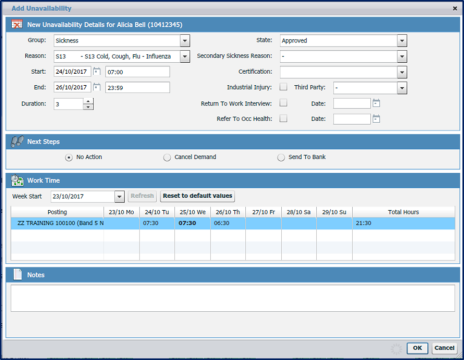464x360 pixels.
Task: Expand the Third Party dropdown
Action: pyautogui.click(x=402, y=88)
